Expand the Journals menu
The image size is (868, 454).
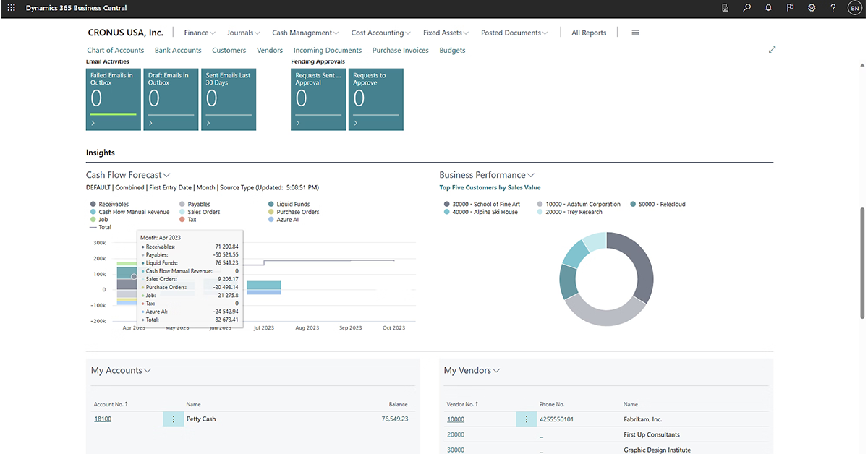click(x=244, y=33)
